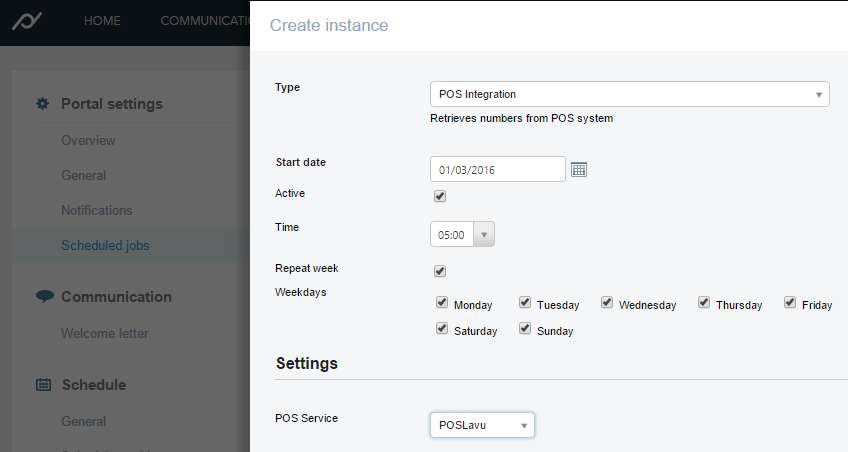Open the Start date calendar picker icon
Image resolution: width=848 pixels, height=452 pixels.
click(578, 170)
